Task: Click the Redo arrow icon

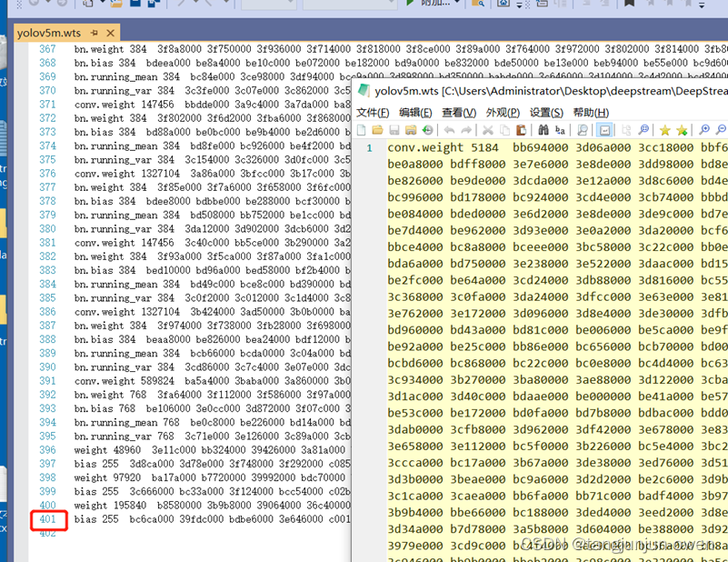Action: [x=466, y=130]
